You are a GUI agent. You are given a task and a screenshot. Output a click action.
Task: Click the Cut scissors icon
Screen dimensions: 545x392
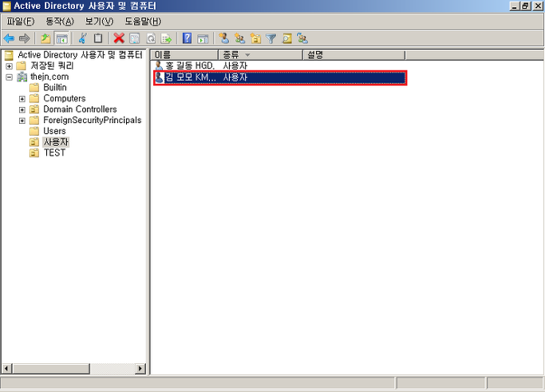pos(83,38)
